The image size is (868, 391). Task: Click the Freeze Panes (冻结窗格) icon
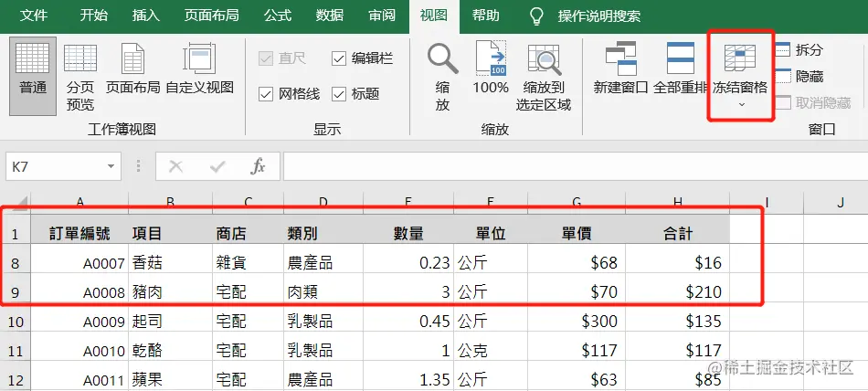click(x=740, y=58)
